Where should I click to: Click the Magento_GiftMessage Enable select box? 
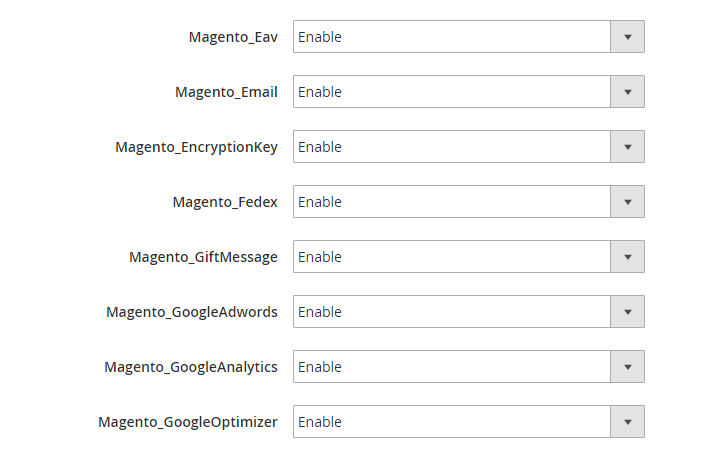pyautogui.click(x=451, y=257)
